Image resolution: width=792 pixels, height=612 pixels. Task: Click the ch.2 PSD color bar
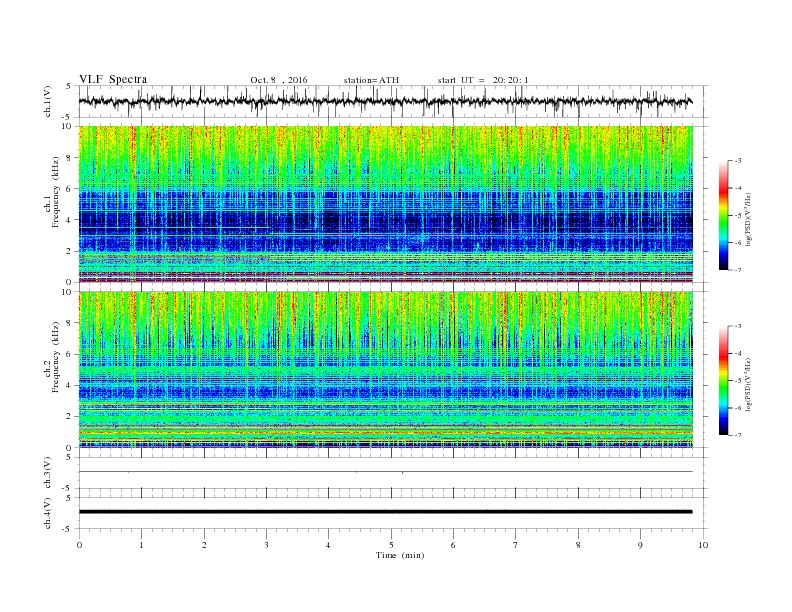(x=723, y=380)
